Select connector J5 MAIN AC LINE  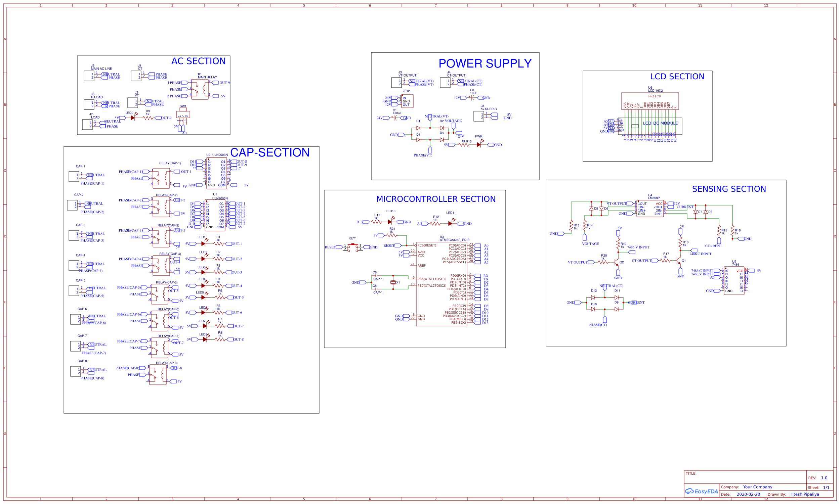tap(89, 76)
